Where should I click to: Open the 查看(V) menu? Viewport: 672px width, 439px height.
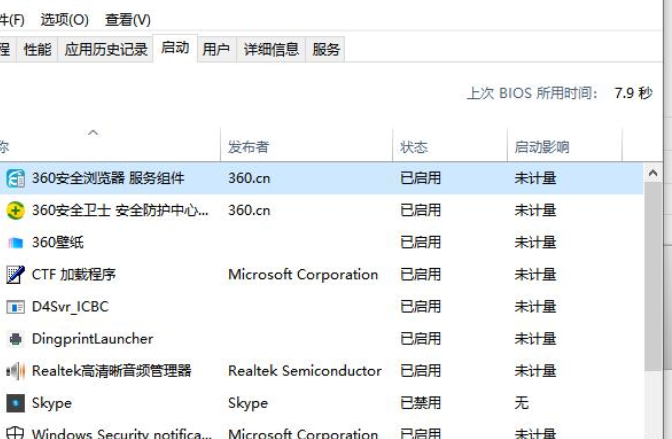(128, 20)
